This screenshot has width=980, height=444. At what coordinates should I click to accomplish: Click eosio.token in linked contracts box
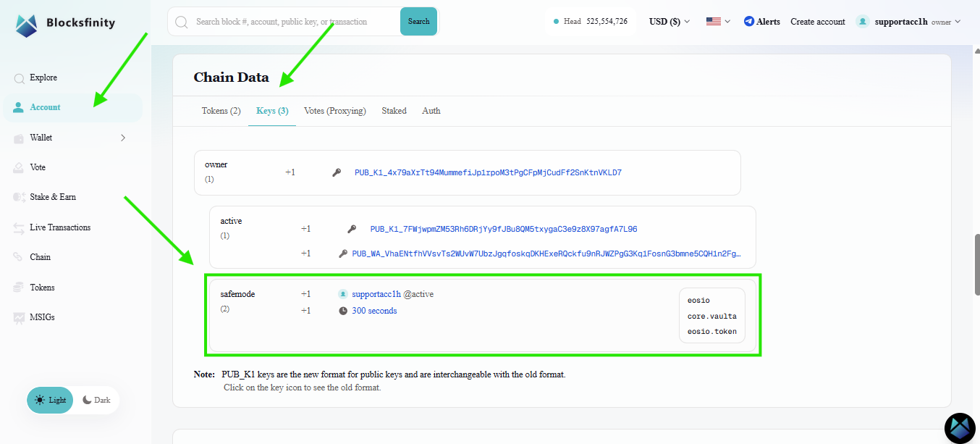coord(712,332)
